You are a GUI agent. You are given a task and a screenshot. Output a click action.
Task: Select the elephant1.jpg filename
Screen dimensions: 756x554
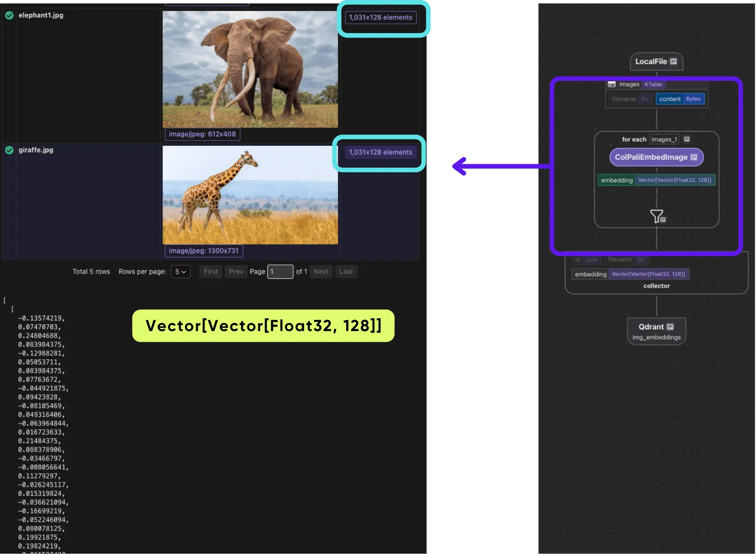(x=41, y=15)
